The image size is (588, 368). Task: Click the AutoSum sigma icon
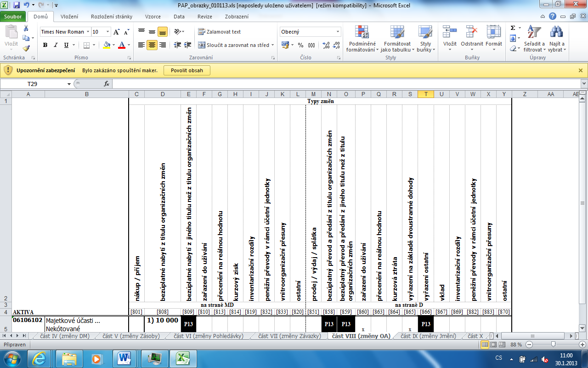[513, 28]
